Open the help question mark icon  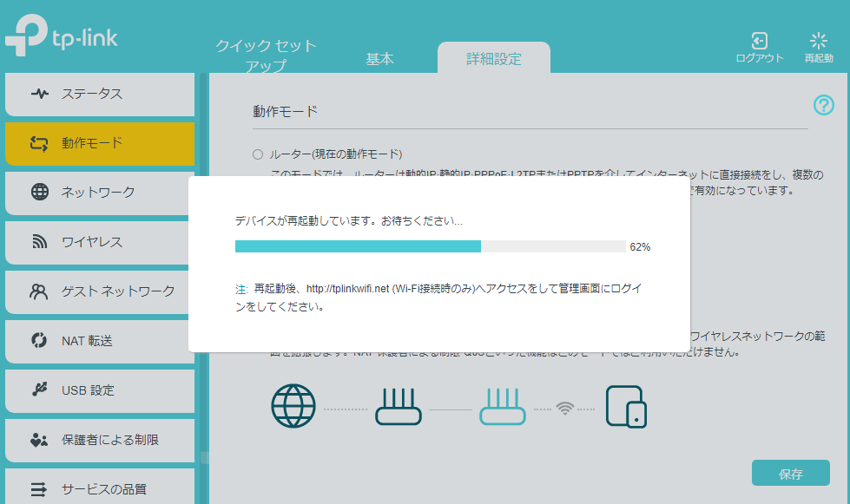(823, 105)
